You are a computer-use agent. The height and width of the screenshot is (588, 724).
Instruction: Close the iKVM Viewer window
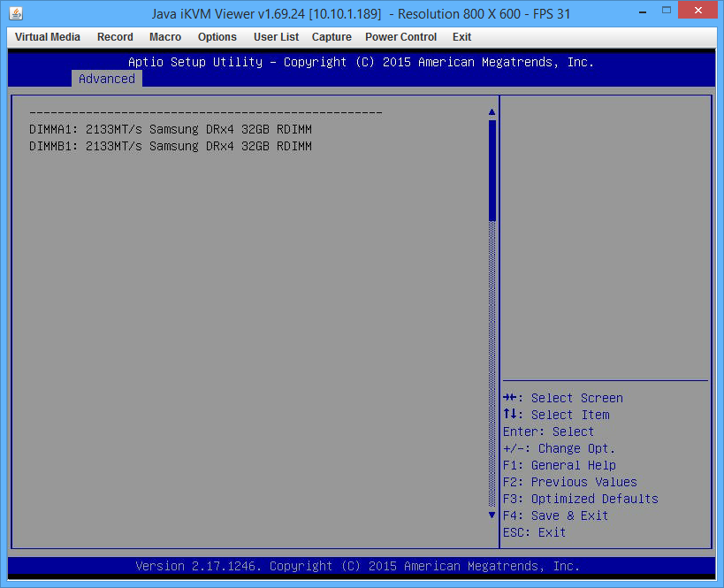697,10
